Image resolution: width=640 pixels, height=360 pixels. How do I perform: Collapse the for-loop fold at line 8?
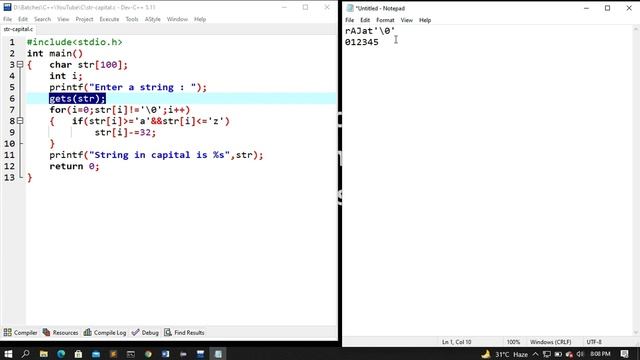click(x=20, y=121)
